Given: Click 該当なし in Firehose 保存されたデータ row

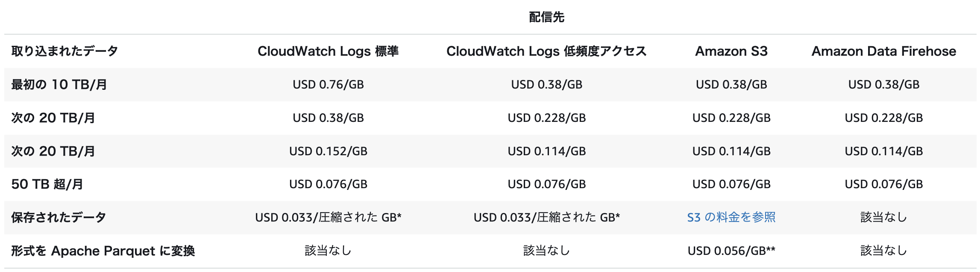Looking at the screenshot, I should [884, 217].
